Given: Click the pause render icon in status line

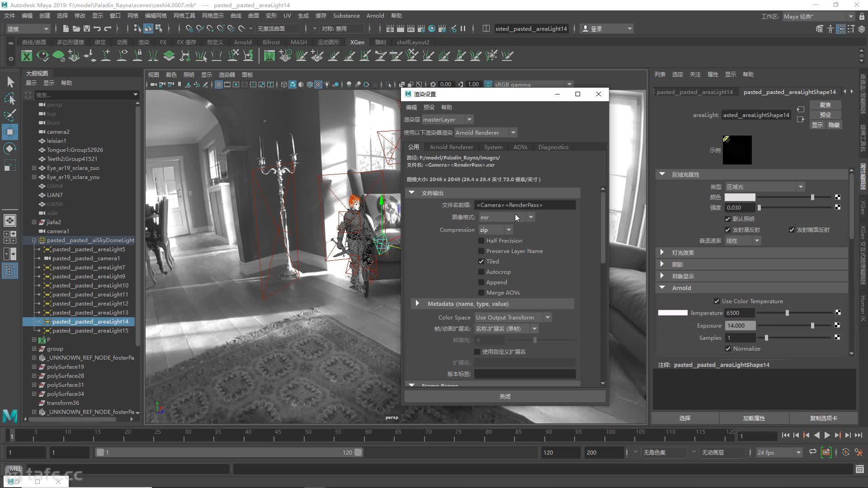Looking at the screenshot, I should (463, 28).
